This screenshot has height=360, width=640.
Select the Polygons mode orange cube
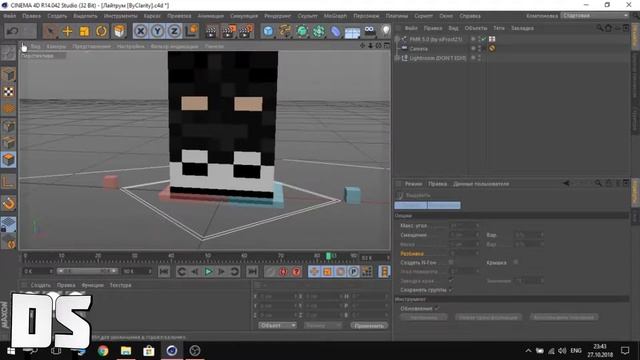(x=9, y=160)
